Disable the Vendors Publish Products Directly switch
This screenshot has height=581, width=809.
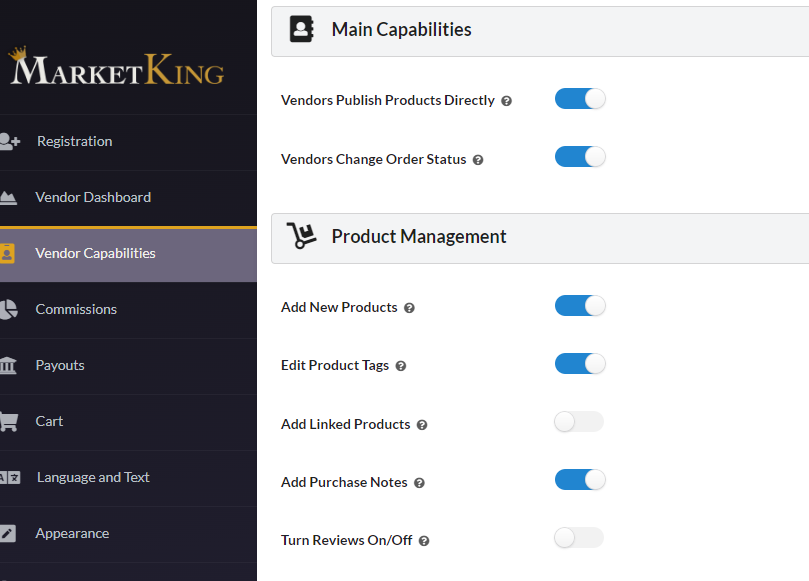click(580, 99)
